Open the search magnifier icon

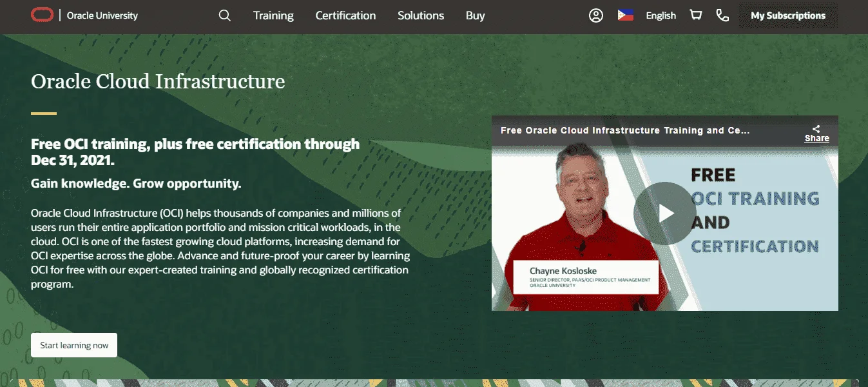pyautogui.click(x=224, y=15)
